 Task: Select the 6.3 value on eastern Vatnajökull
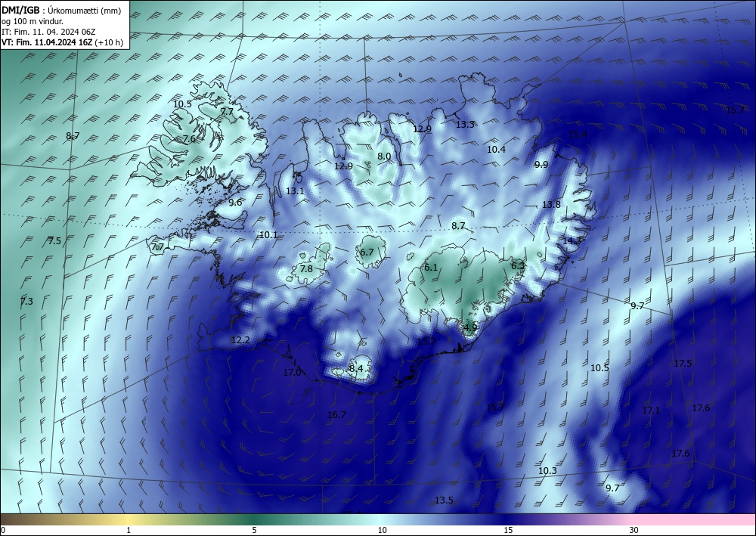tap(517, 266)
